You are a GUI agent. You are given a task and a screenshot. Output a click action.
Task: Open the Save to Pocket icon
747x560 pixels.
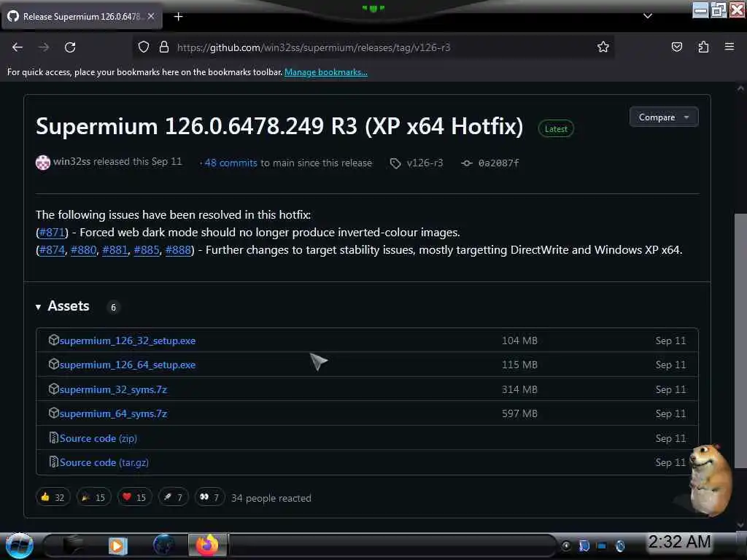point(676,47)
